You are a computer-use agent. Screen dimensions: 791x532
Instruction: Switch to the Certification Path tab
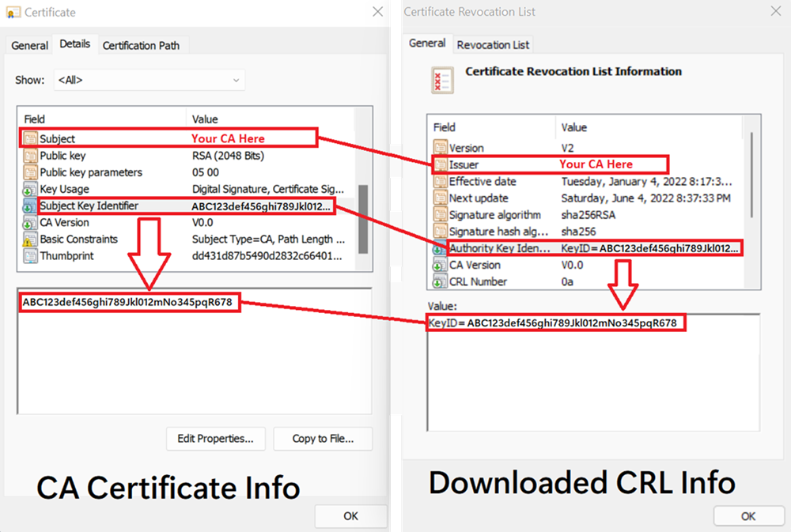[x=142, y=45]
